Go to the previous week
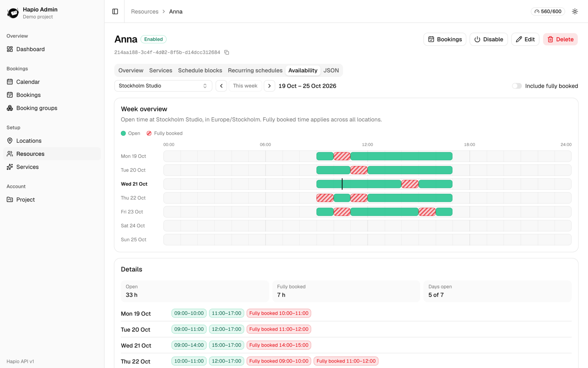The height and width of the screenshot is (368, 588). [x=221, y=86]
